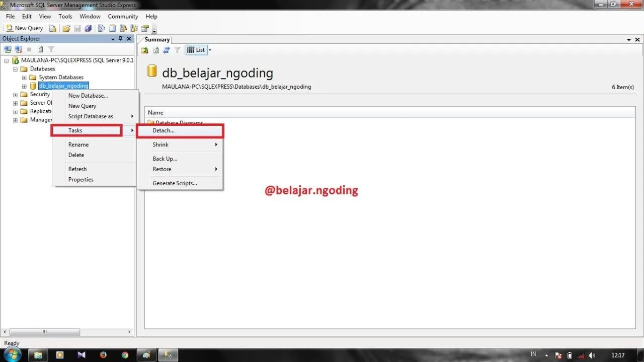Click the Up folder icon in Summary
Image resolution: width=644 pixels, height=362 pixels.
pyautogui.click(x=145, y=50)
